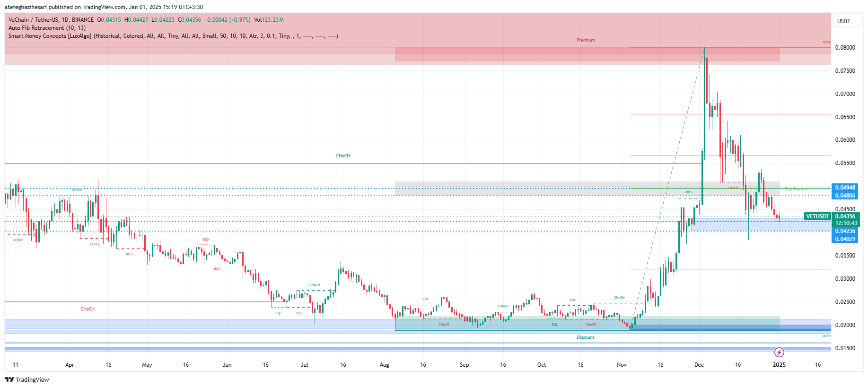This screenshot has height=388, width=868.
Task: Click the Oct label on time axis
Action: click(542, 365)
